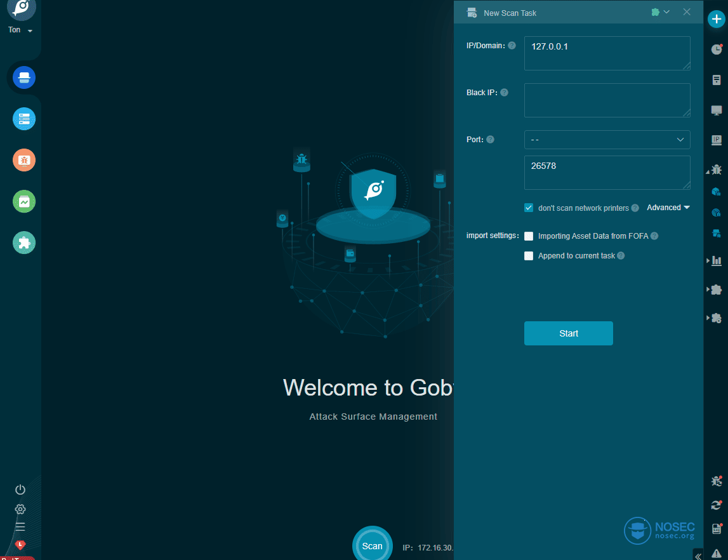Expand the Advanced options
Viewport: 728px width, 560px height.
pyautogui.click(x=668, y=208)
